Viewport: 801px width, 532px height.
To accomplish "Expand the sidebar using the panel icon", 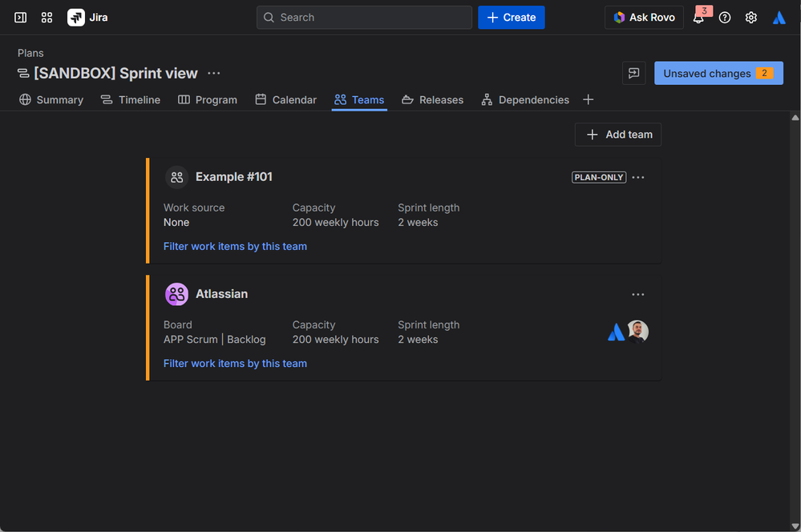I will [x=20, y=18].
